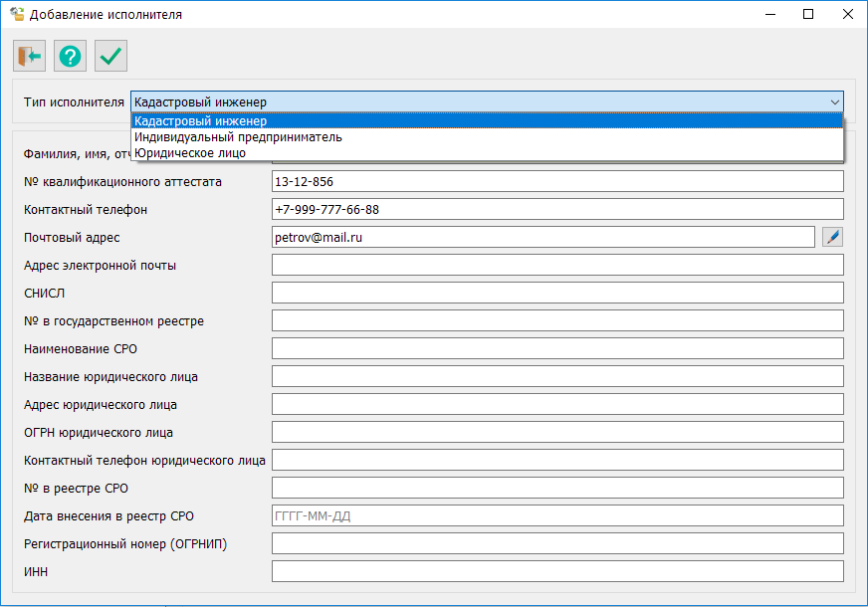Focus the СНИЛС input field
868x607 pixels.
point(556,293)
